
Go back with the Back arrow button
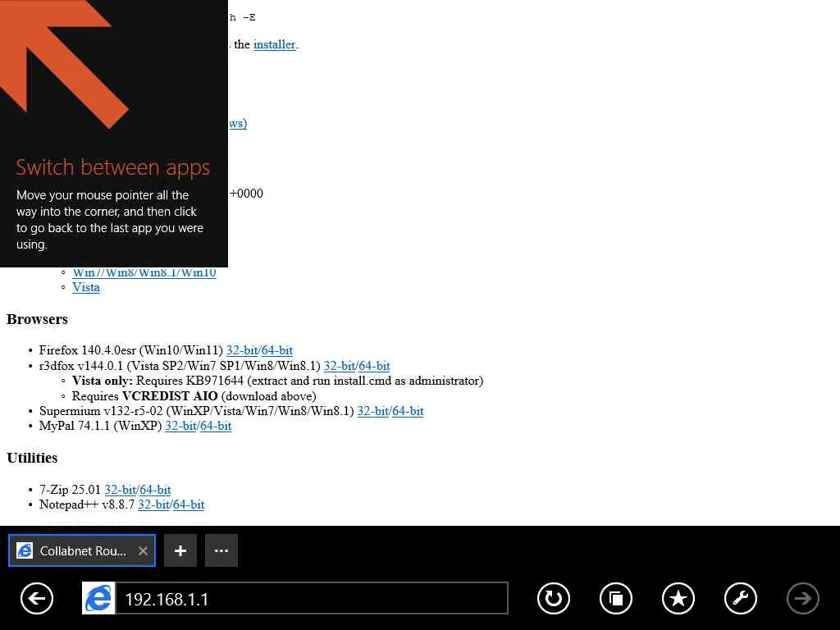point(37,598)
